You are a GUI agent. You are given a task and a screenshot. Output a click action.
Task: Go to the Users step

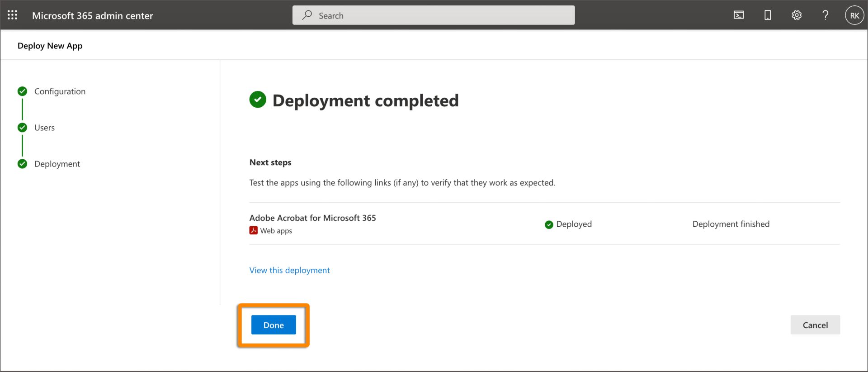click(x=44, y=128)
